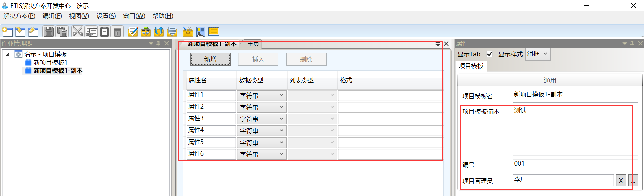
Task: Select 新项目模板1 in the tree
Action: [50, 63]
